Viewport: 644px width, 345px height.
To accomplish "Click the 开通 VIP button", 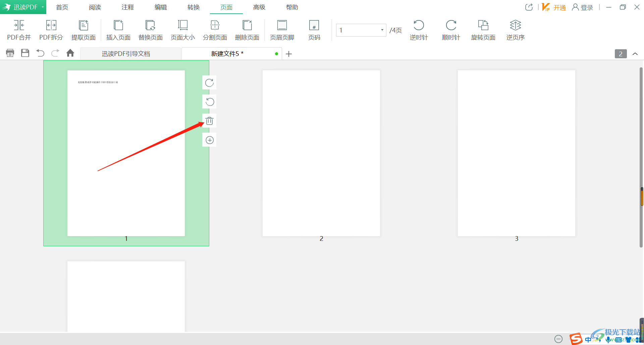I will tap(554, 7).
